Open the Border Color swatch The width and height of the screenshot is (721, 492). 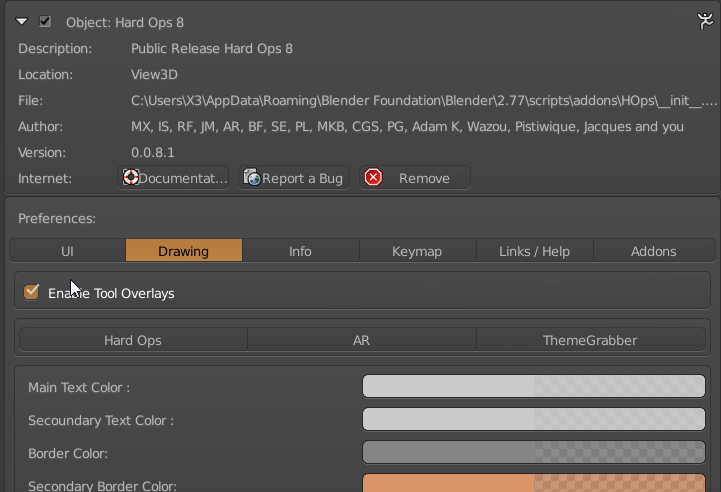(533, 452)
